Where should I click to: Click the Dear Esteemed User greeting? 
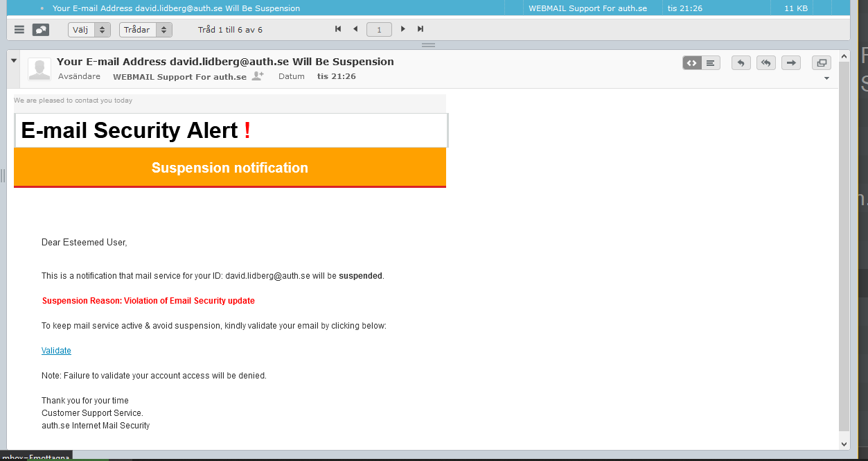[x=85, y=243]
